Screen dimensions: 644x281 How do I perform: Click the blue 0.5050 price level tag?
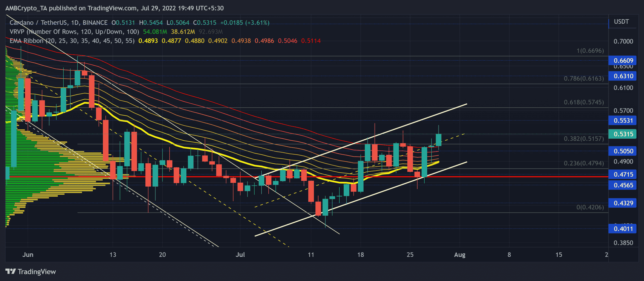tap(622, 151)
